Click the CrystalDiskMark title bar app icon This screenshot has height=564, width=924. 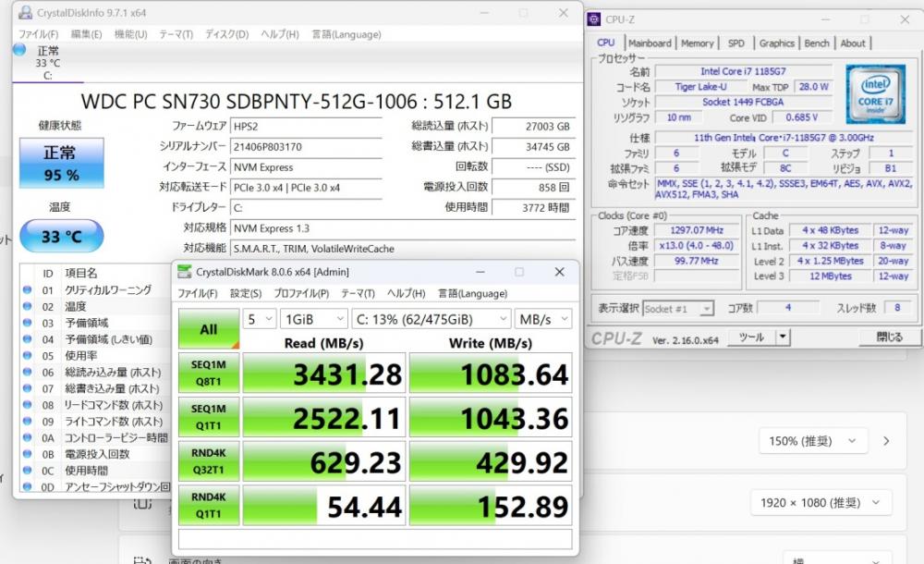(x=184, y=272)
